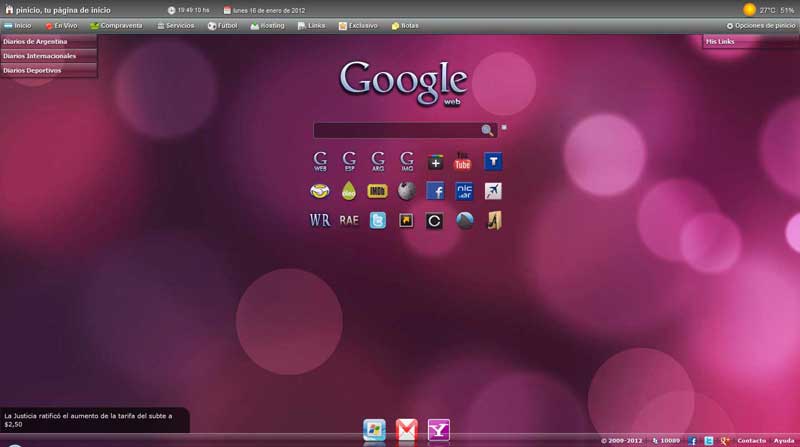Open Gmail from the bottom dock

point(406,430)
